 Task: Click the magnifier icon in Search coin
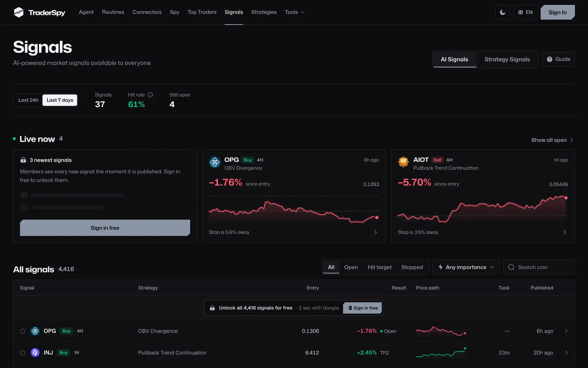click(x=511, y=267)
